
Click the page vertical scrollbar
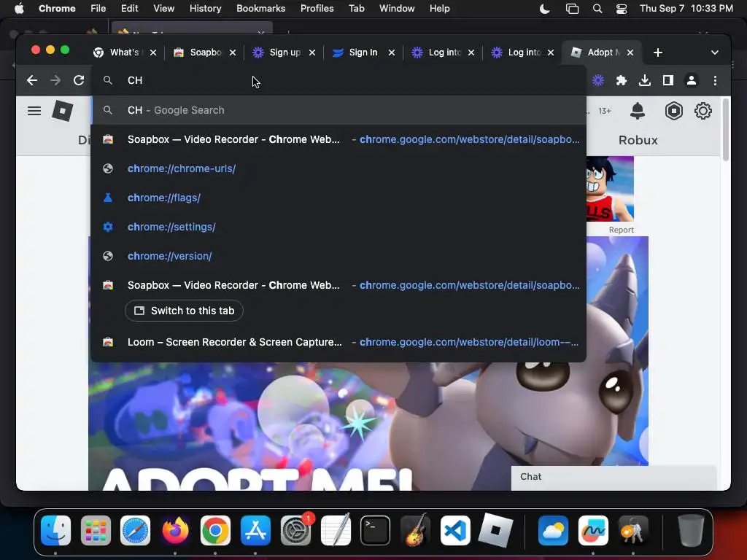[726, 130]
